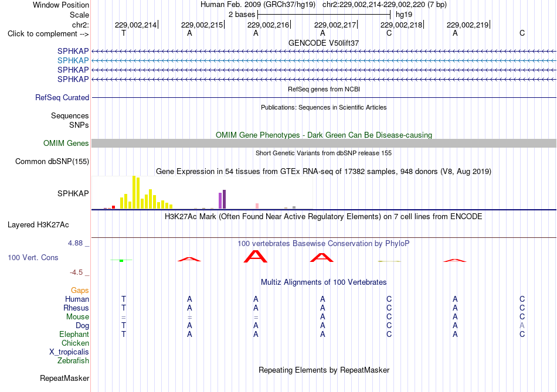Screen dimensions: 557x392
Task: Click the Mouse species label
Action: pos(77,317)
